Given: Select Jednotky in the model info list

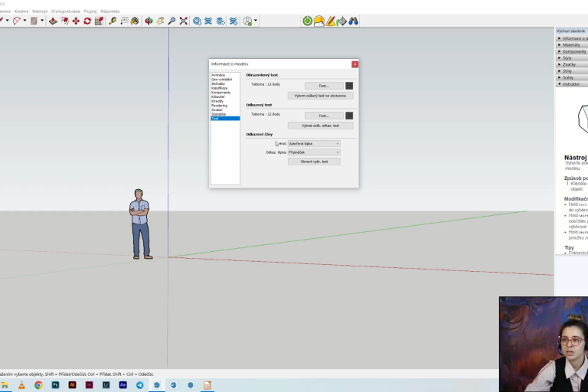Looking at the screenshot, I should (x=219, y=85).
